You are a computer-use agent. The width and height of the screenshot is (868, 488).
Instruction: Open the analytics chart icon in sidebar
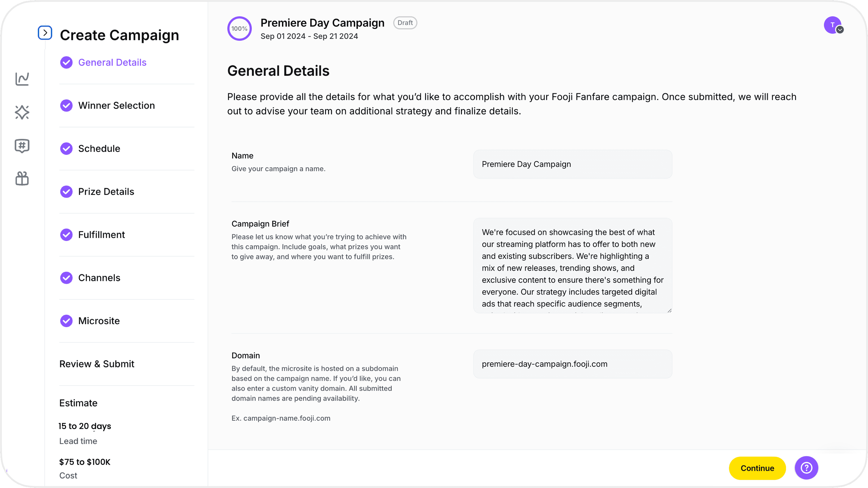click(22, 79)
